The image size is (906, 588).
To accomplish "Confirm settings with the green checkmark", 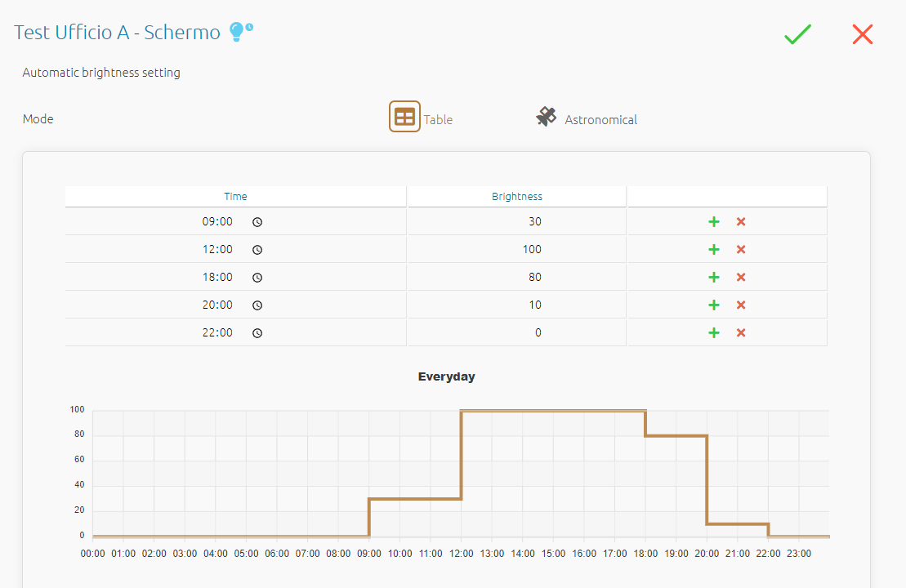I will (x=797, y=34).
